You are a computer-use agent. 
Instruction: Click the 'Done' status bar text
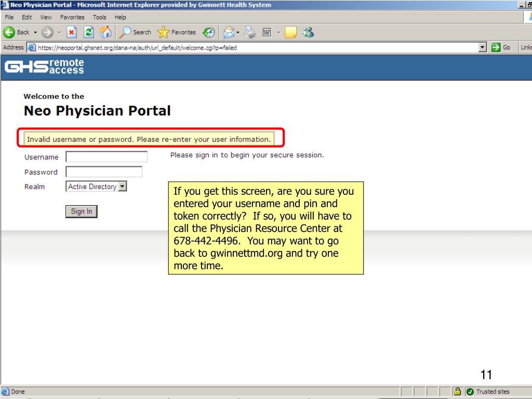coord(18,392)
